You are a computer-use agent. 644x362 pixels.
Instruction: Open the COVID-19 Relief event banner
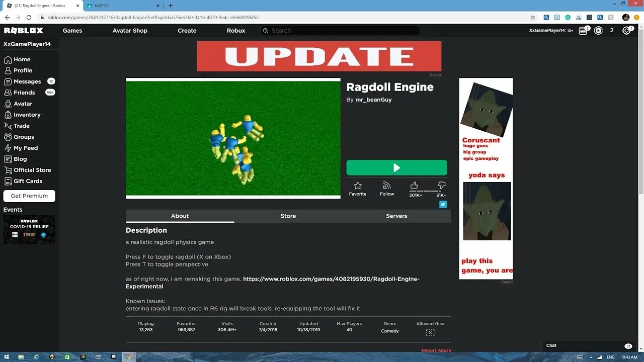tap(29, 230)
